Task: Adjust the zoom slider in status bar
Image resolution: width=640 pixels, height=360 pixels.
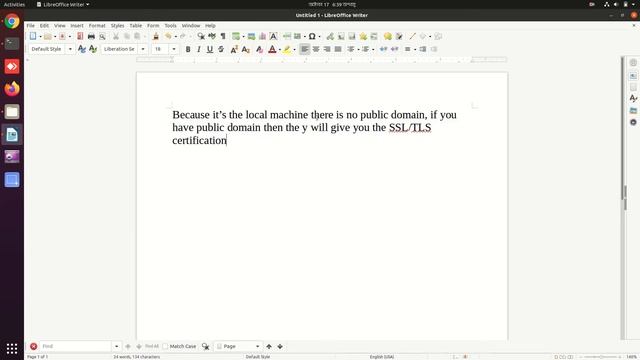Action: coord(601,357)
